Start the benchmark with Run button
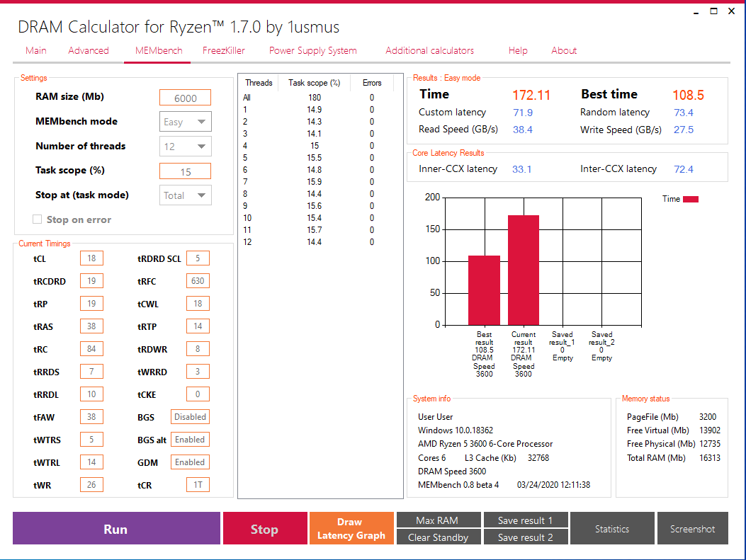The height and width of the screenshot is (560, 746). [x=116, y=529]
